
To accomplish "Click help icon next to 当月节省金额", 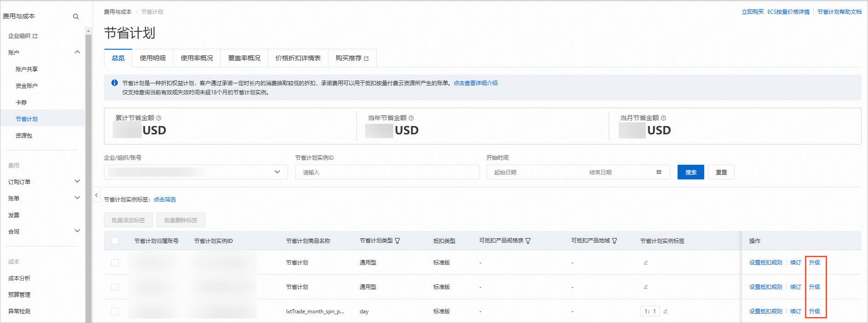I will point(663,118).
